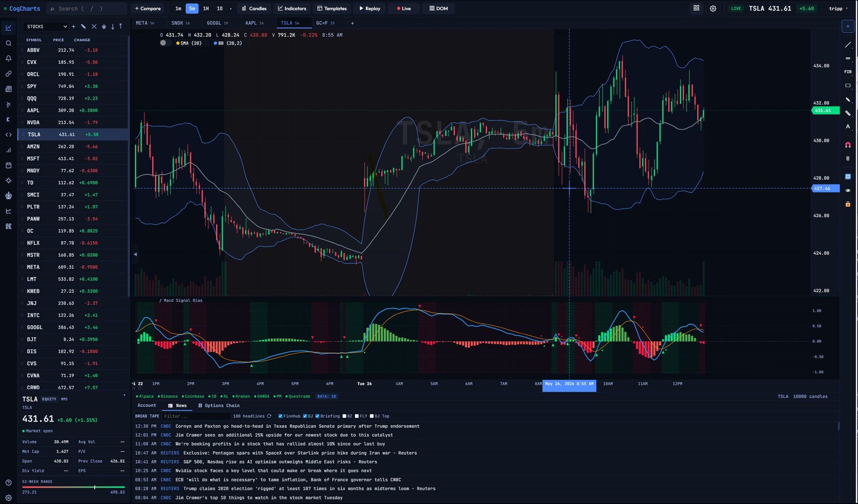
Task: Delete watchlist using X icon
Action: click(94, 26)
